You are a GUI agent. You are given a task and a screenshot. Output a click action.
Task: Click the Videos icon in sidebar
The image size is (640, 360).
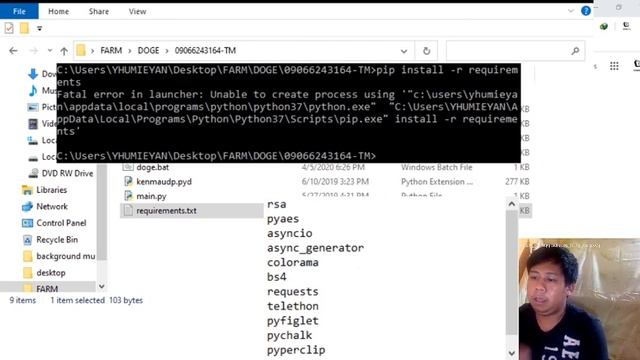(33, 124)
